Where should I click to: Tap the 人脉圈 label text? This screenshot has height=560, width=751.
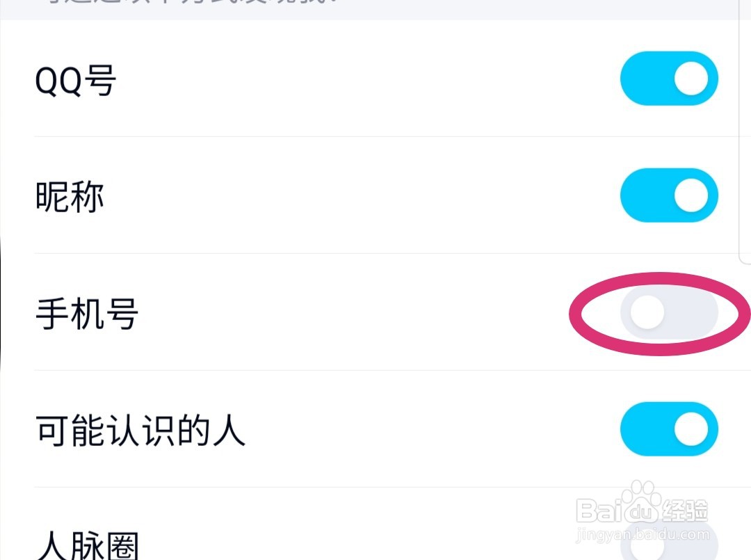point(87,545)
